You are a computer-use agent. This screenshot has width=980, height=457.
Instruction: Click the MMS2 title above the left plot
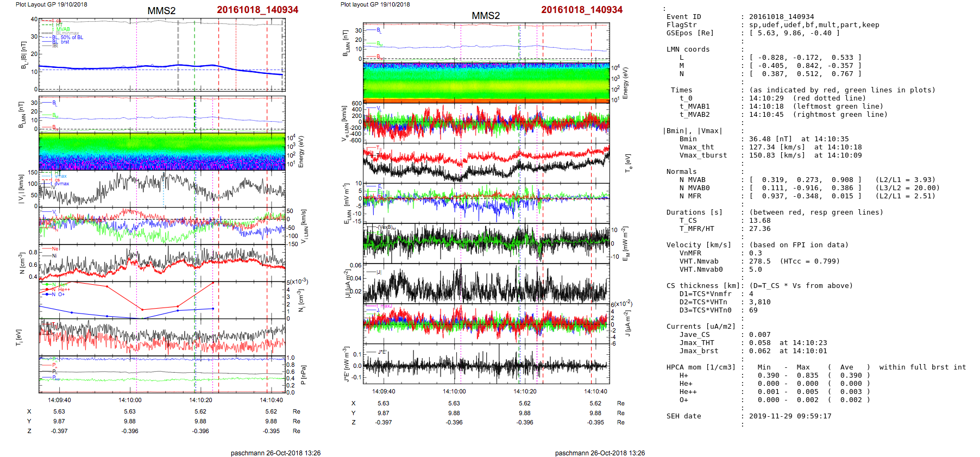pos(161,11)
